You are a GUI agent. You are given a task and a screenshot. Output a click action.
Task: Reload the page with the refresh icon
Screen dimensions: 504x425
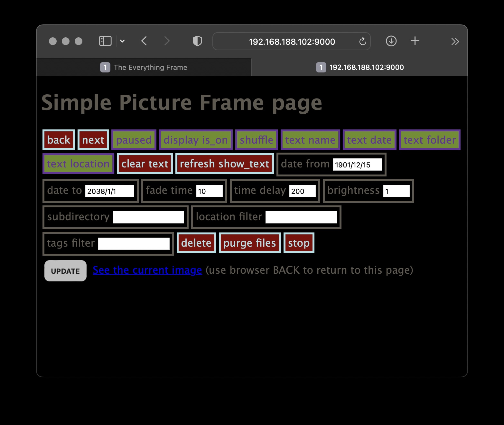click(x=363, y=41)
